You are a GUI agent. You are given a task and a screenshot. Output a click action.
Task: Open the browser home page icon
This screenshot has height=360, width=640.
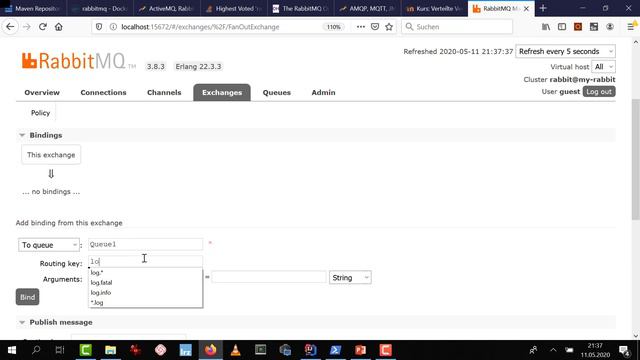59,27
